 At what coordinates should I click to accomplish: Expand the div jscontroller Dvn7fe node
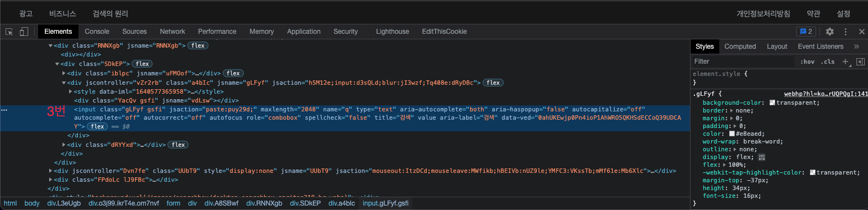point(51,171)
